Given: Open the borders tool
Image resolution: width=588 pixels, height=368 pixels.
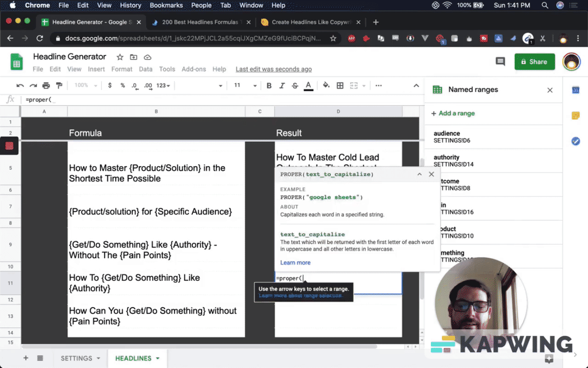Looking at the screenshot, I should (340, 86).
